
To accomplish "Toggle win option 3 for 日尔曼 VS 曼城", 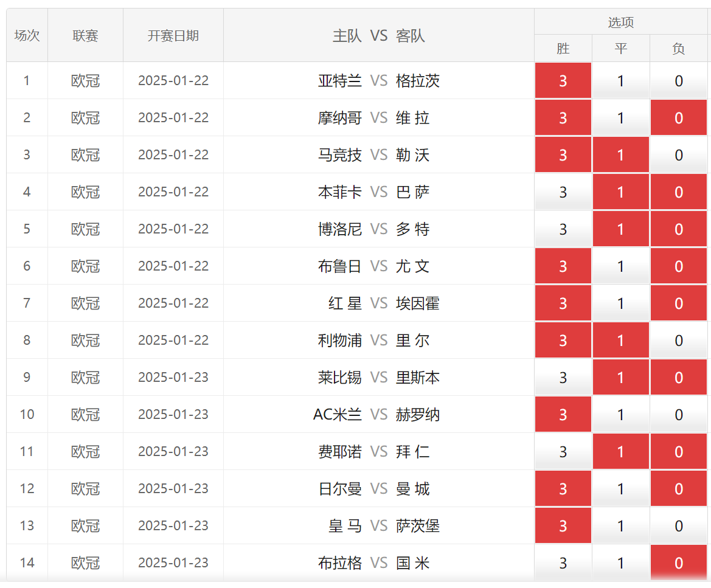I will pos(563,489).
